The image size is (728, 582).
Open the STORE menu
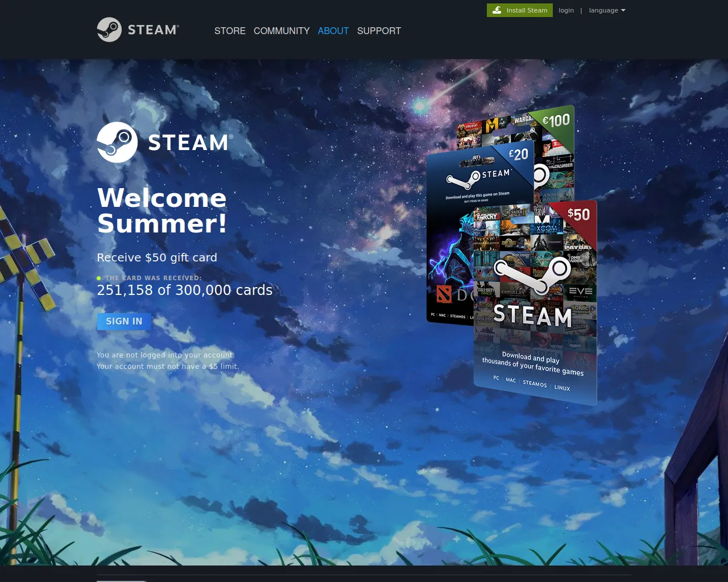pos(230,31)
